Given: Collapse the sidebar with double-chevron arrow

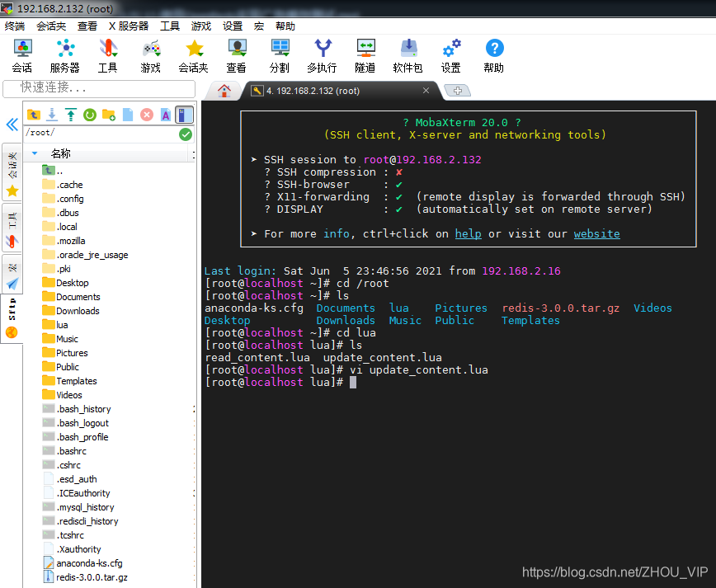Looking at the screenshot, I should 12,125.
